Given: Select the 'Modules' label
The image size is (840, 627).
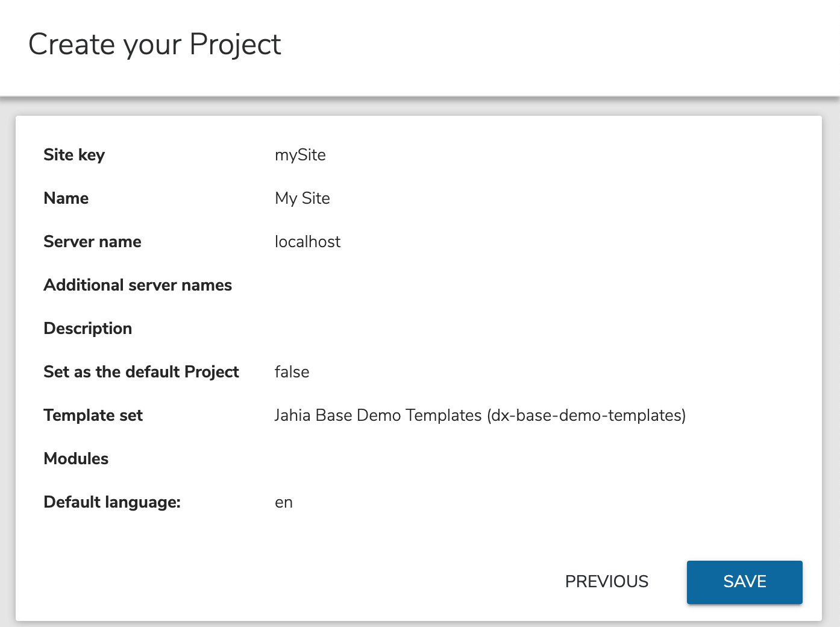Looking at the screenshot, I should click(x=76, y=459).
